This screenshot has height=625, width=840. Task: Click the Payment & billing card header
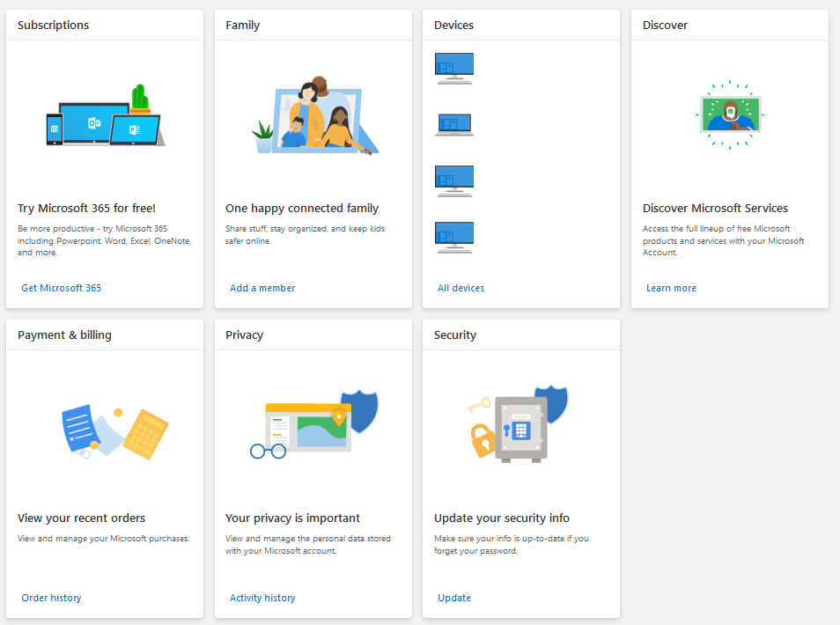tap(105, 335)
